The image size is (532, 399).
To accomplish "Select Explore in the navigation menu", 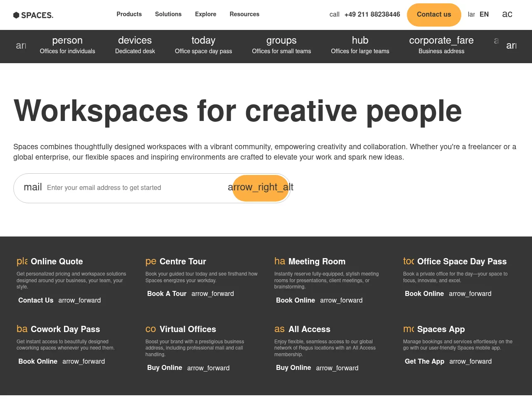I will (x=205, y=14).
